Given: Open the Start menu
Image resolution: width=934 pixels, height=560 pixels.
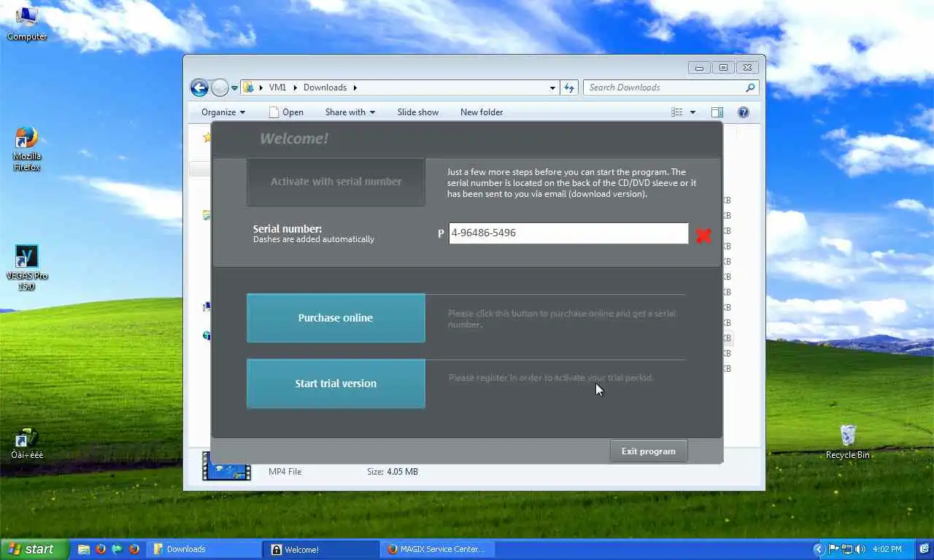Looking at the screenshot, I should pyautogui.click(x=34, y=549).
